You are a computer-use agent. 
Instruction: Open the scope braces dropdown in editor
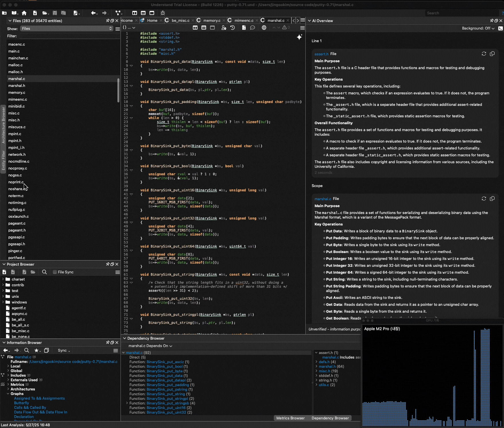coord(129,28)
